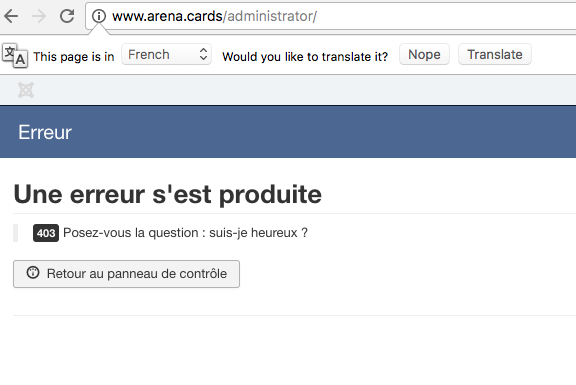Click 'Would you like to translate it?' text

(x=305, y=57)
